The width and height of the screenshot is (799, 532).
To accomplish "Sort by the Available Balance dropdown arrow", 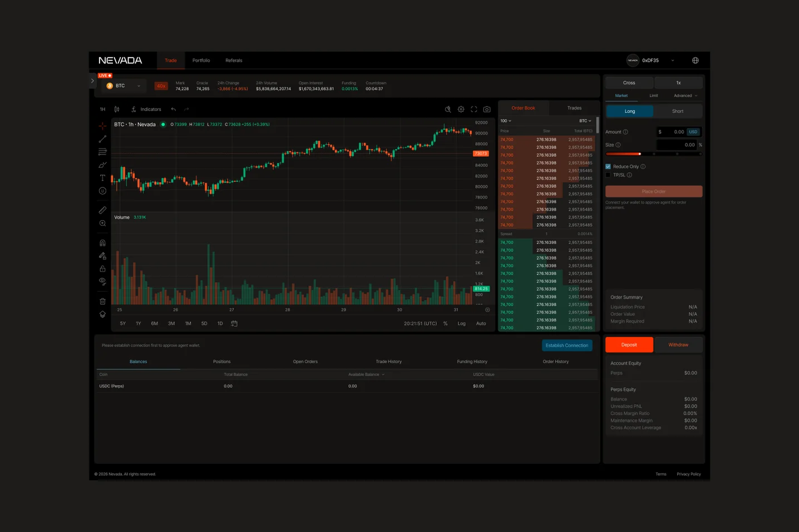I will [383, 375].
